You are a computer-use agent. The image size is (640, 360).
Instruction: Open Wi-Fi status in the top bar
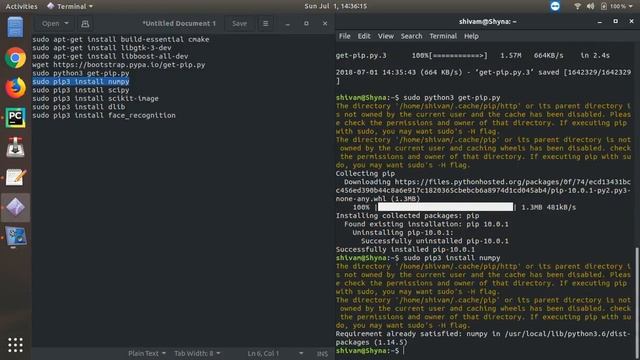tap(577, 6)
